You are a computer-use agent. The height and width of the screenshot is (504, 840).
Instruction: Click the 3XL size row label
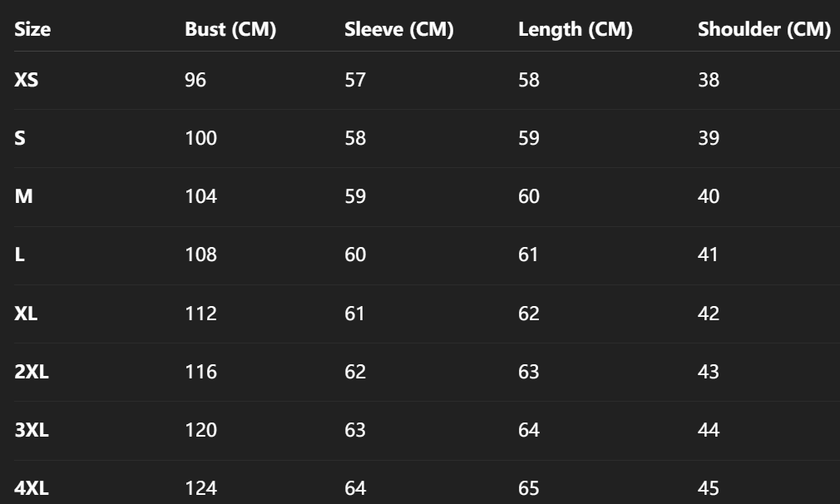(32, 430)
